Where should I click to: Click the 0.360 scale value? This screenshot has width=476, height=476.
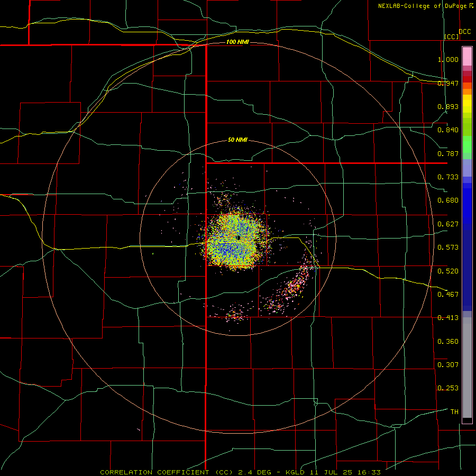(448, 341)
